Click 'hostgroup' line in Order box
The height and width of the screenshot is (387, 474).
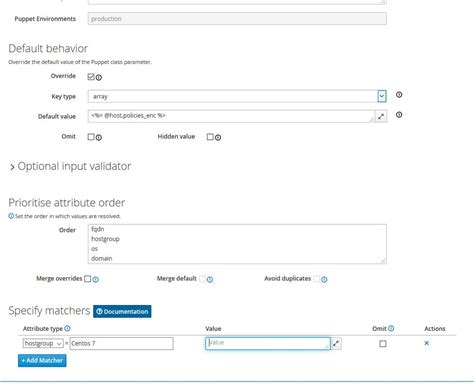(x=105, y=239)
